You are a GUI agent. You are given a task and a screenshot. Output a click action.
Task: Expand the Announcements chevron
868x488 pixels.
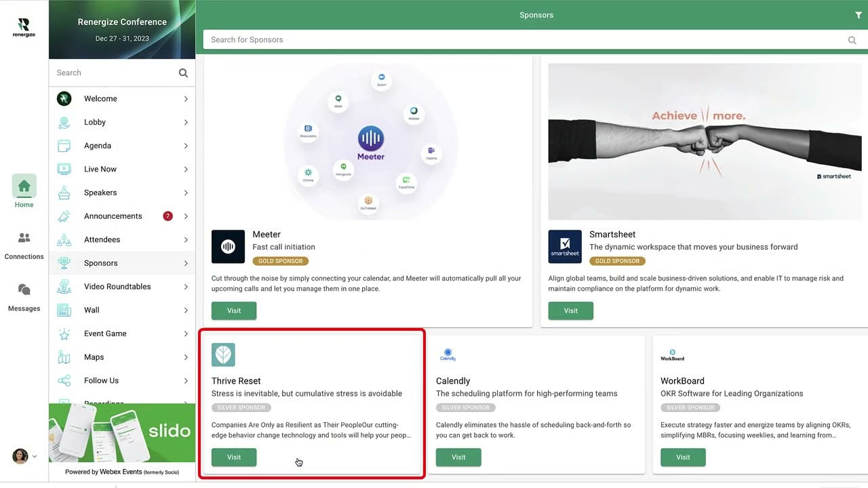[186, 216]
